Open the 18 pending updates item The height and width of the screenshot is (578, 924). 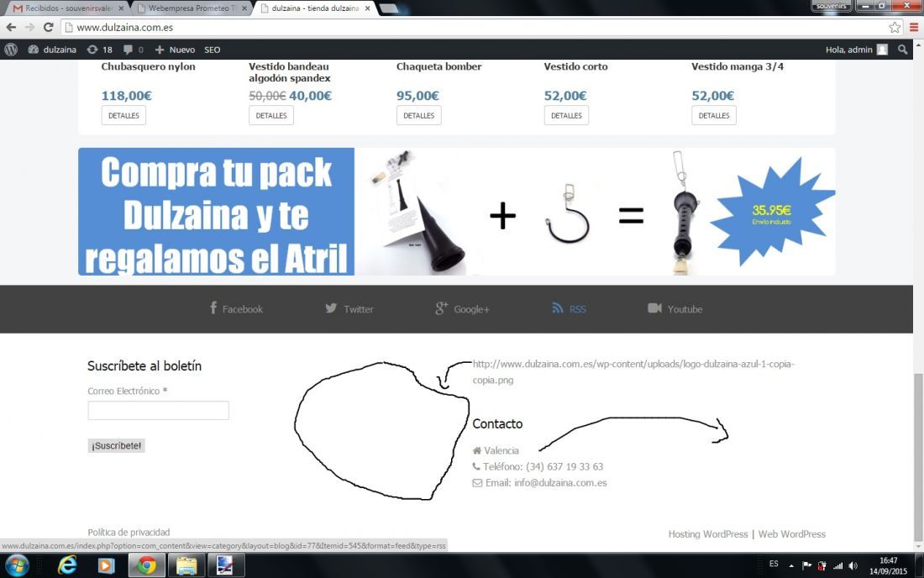click(100, 50)
